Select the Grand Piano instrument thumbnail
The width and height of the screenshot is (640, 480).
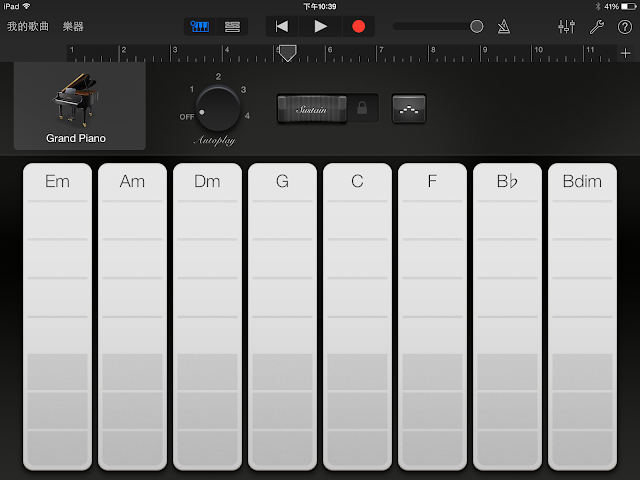pos(80,106)
